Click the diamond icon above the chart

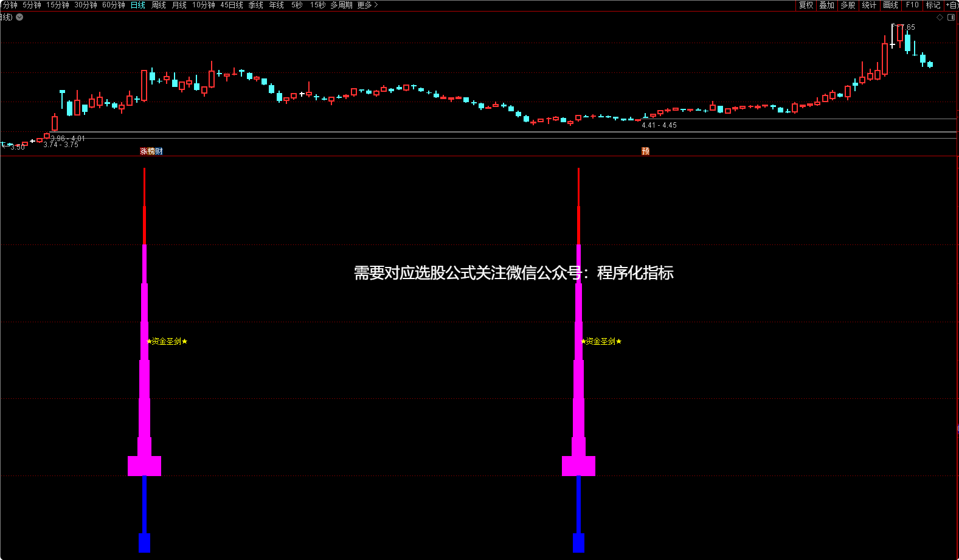click(940, 18)
